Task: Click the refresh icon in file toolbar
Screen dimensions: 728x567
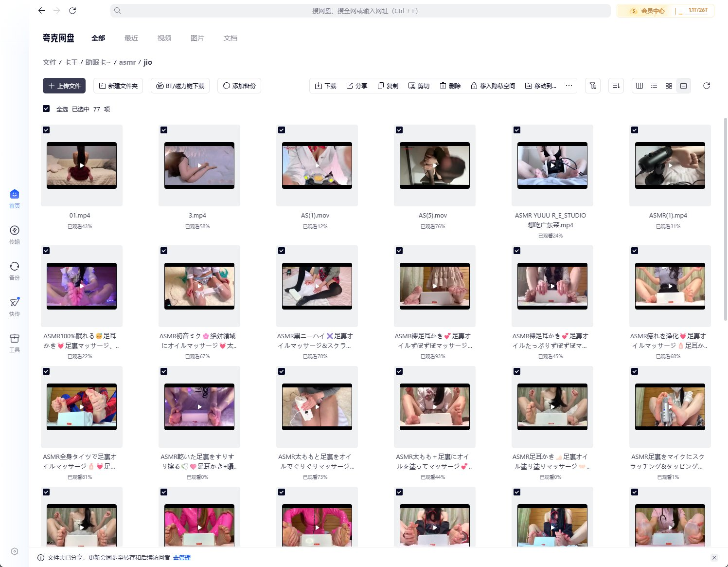Action: [x=707, y=86]
